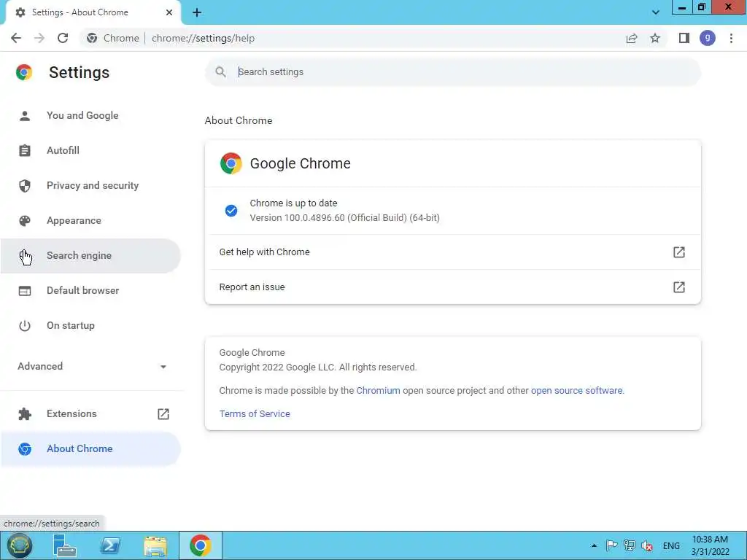Launch PowerShell from the taskbar

(110, 545)
